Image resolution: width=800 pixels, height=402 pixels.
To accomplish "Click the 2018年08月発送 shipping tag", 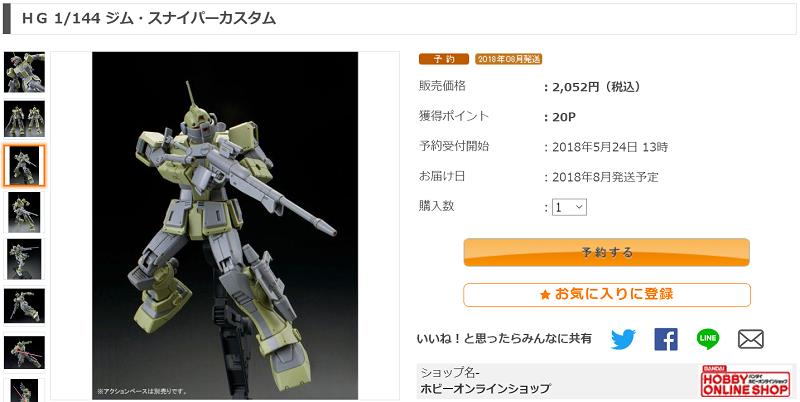I will pos(508,59).
